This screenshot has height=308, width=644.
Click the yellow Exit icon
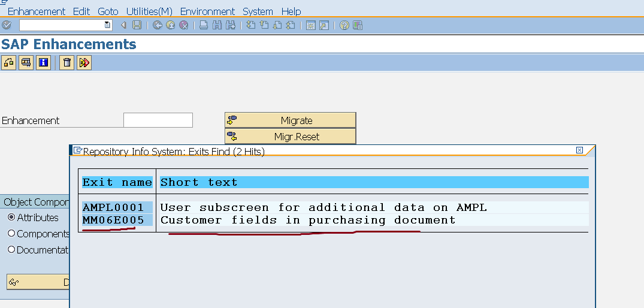tap(171, 25)
